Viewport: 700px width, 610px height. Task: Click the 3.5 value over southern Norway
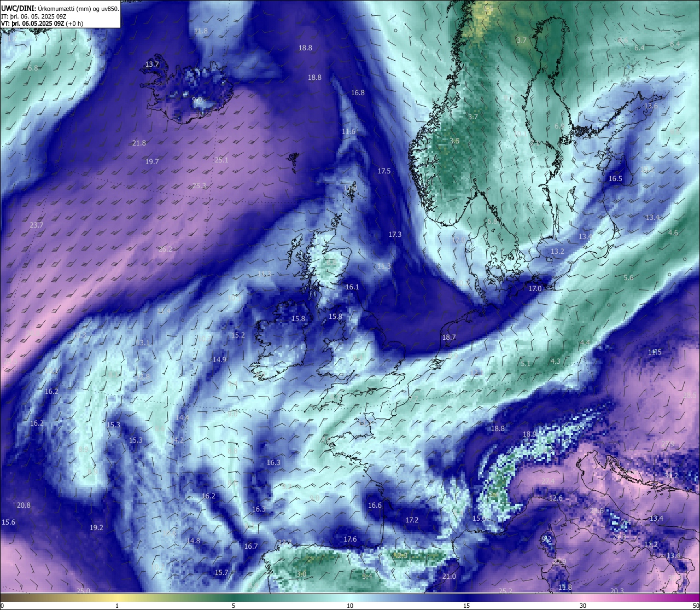click(454, 141)
